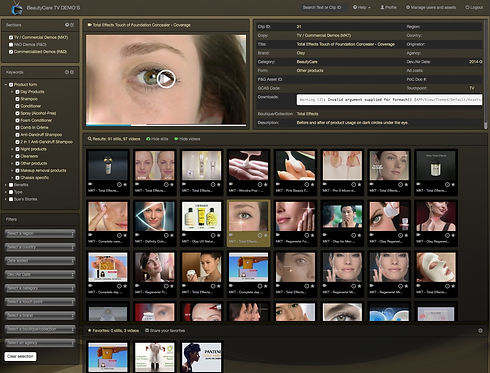Click Hide stills toggle link
490x373 pixels.
[157, 139]
